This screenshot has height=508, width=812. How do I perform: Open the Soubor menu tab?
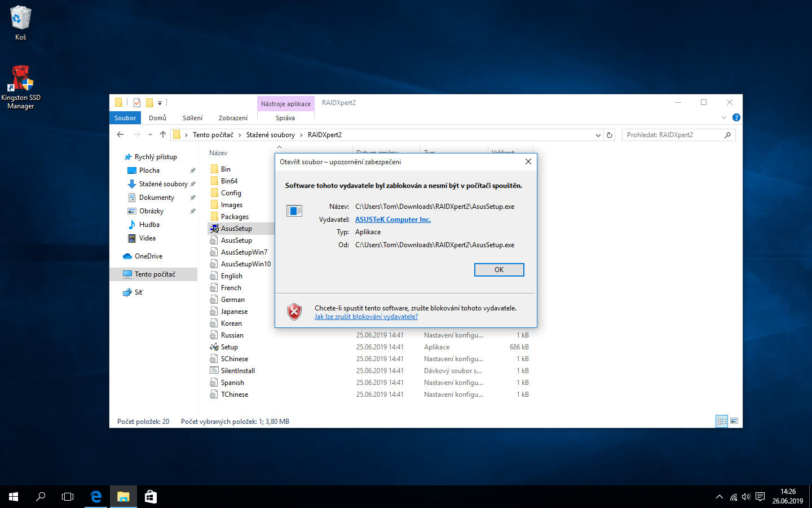125,118
